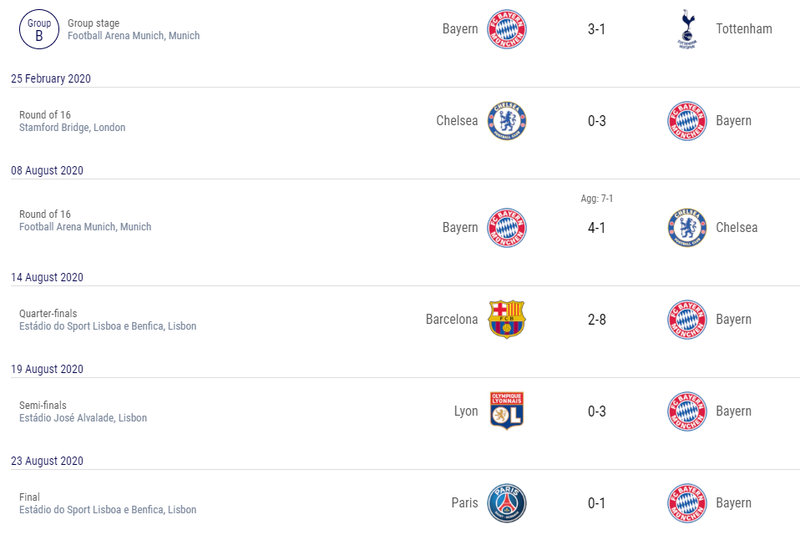Click Barcelona crest in quarter-final row
This screenshot has height=550, width=800.
pos(507,319)
